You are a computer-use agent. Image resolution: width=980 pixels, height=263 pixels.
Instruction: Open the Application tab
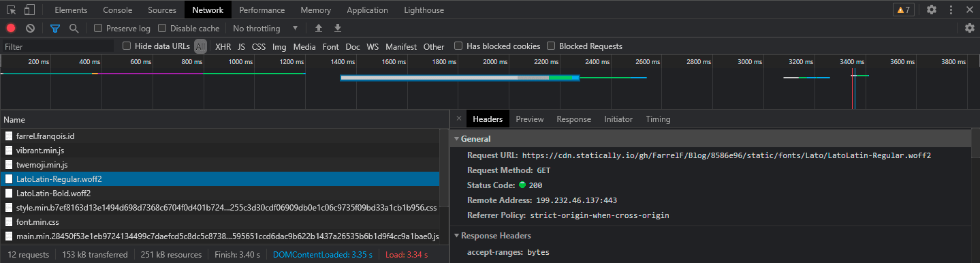click(367, 10)
